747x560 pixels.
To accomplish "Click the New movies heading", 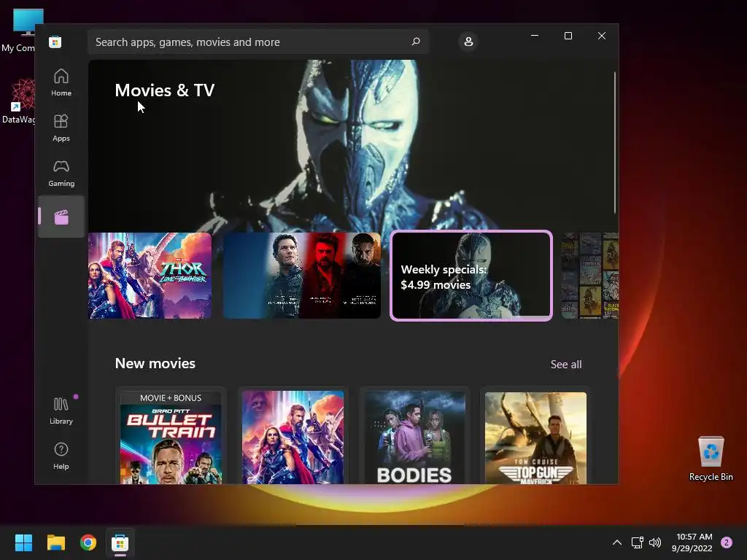I will point(155,363).
